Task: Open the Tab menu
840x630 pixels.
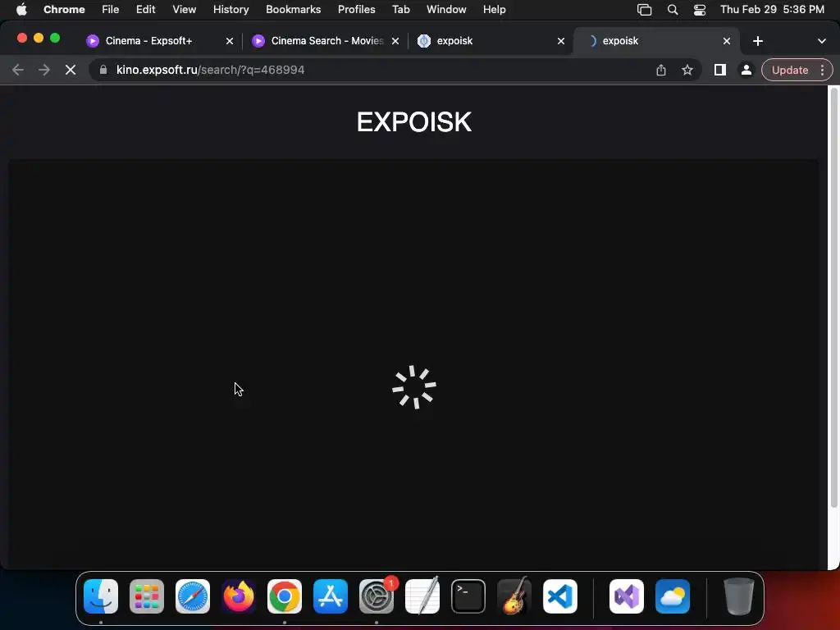Action: [400, 9]
